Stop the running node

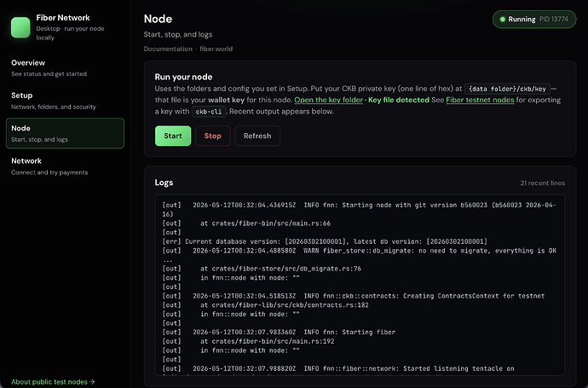click(213, 136)
